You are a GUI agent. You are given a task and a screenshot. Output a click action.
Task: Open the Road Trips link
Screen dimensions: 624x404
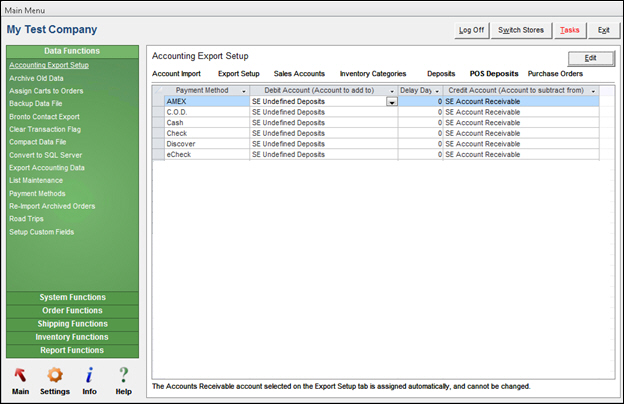click(x=27, y=219)
